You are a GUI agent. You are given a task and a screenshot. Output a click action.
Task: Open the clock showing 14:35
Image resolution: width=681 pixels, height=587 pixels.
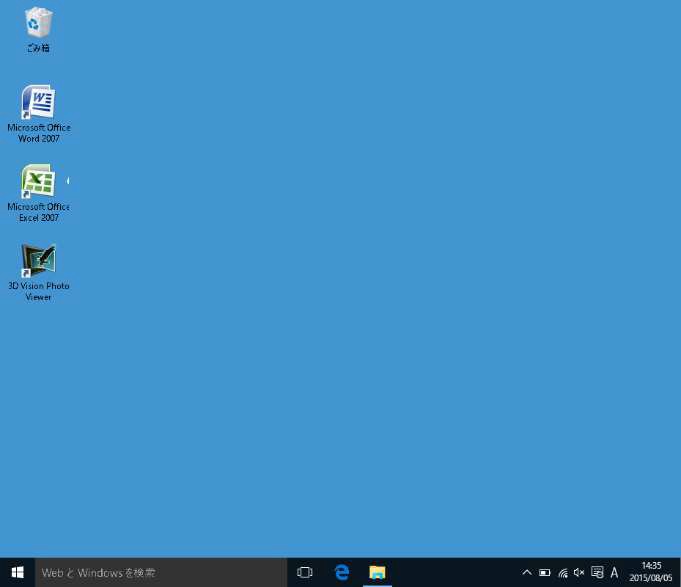651,572
